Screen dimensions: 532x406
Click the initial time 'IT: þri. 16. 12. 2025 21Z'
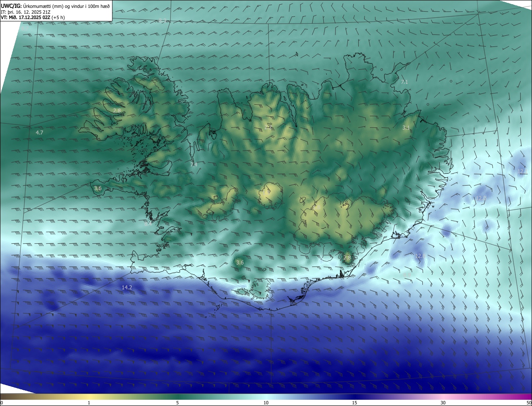(x=26, y=12)
